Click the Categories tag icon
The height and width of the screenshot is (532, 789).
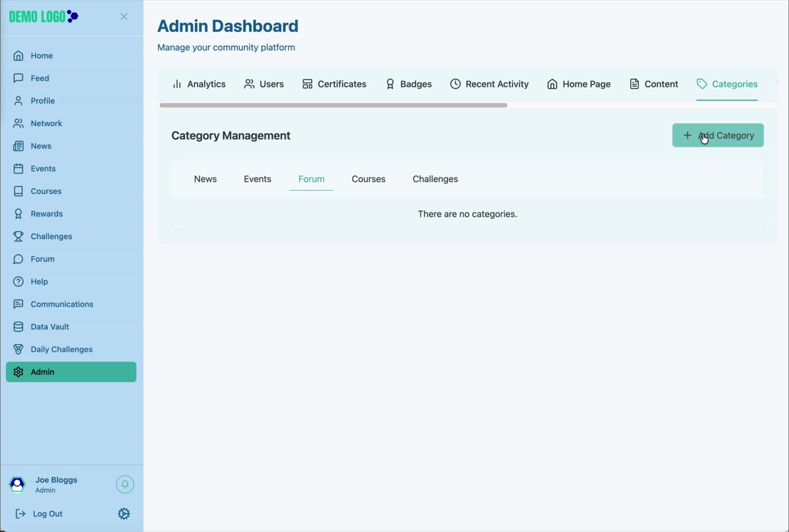[x=702, y=84]
